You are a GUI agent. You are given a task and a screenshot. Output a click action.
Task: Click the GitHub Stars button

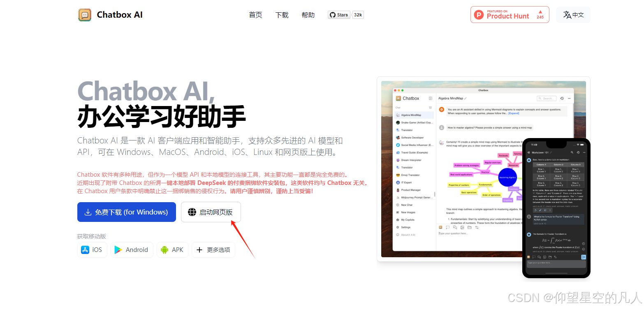pyautogui.click(x=339, y=15)
